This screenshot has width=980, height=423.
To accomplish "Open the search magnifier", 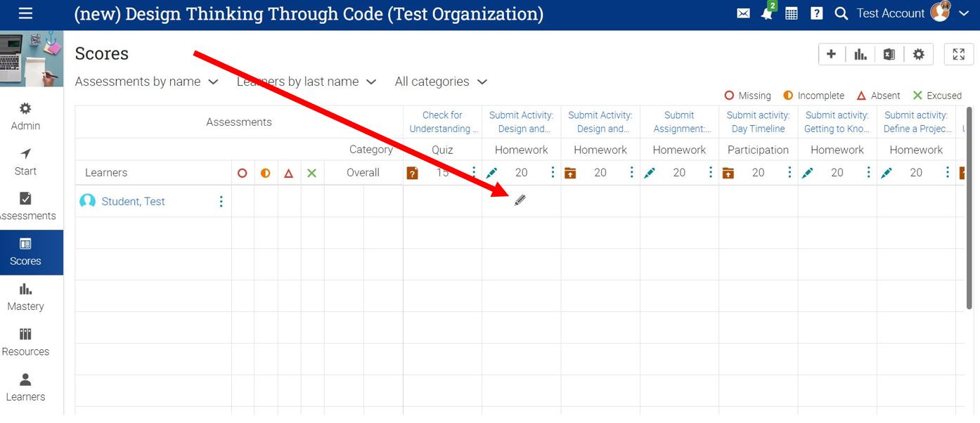I will 841,13.
